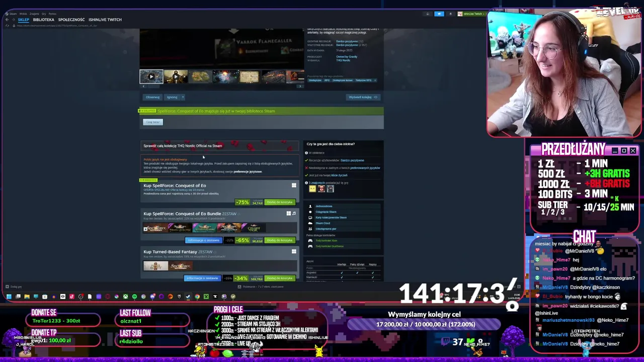Open the Windows Start button

(x=9, y=297)
